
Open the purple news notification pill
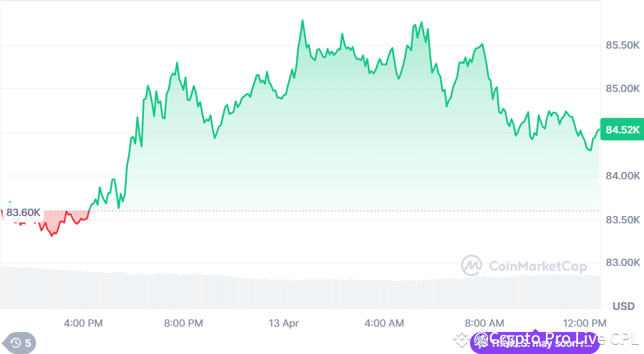point(535,342)
